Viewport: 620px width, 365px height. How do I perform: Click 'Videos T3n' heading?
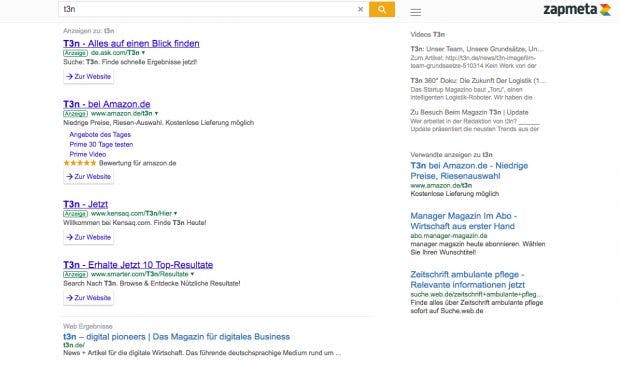[427, 34]
